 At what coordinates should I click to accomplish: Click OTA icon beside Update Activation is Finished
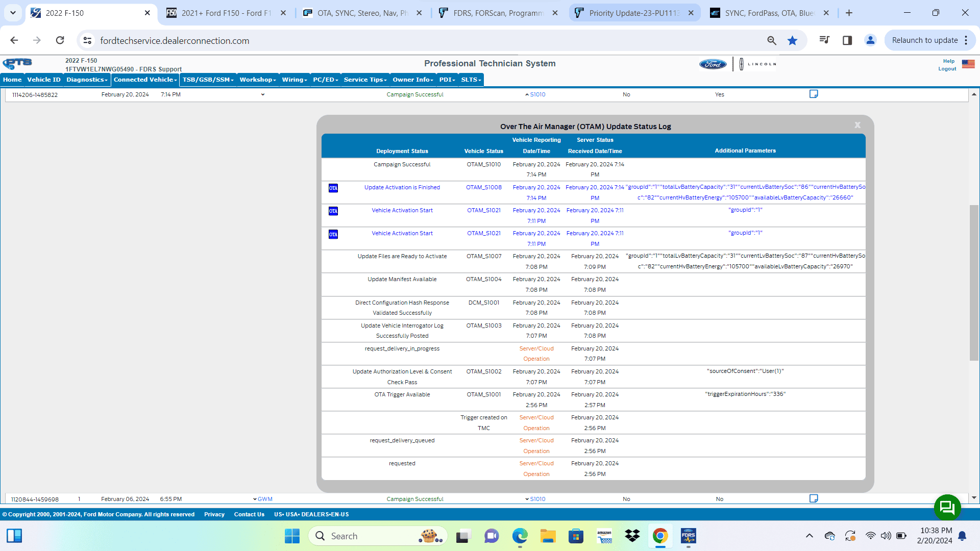coord(333,188)
